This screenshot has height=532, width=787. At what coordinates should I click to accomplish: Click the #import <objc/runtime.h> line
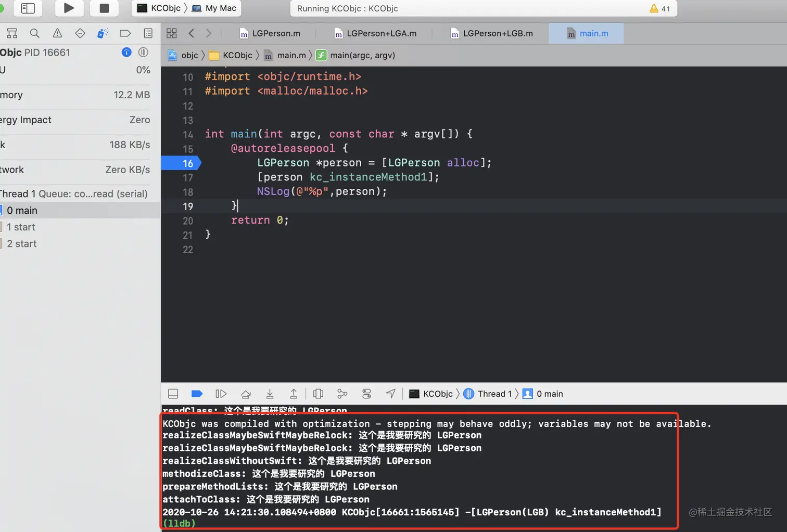[x=283, y=76]
